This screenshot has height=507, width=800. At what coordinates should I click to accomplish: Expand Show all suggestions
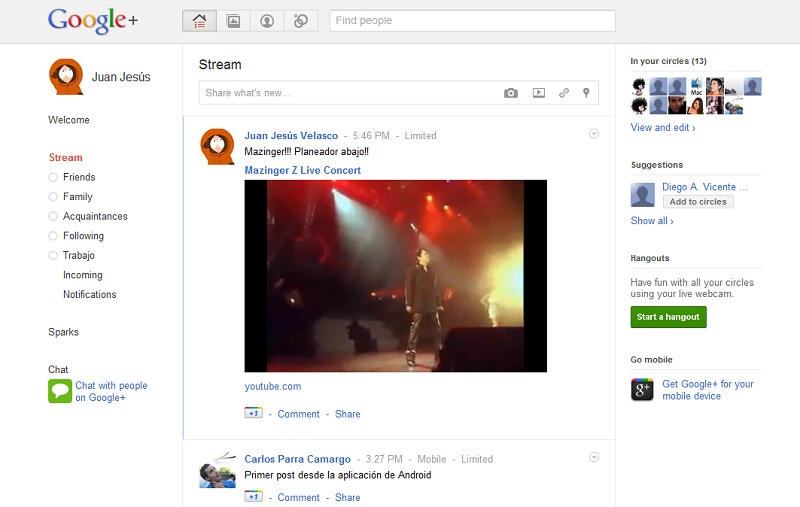click(652, 221)
